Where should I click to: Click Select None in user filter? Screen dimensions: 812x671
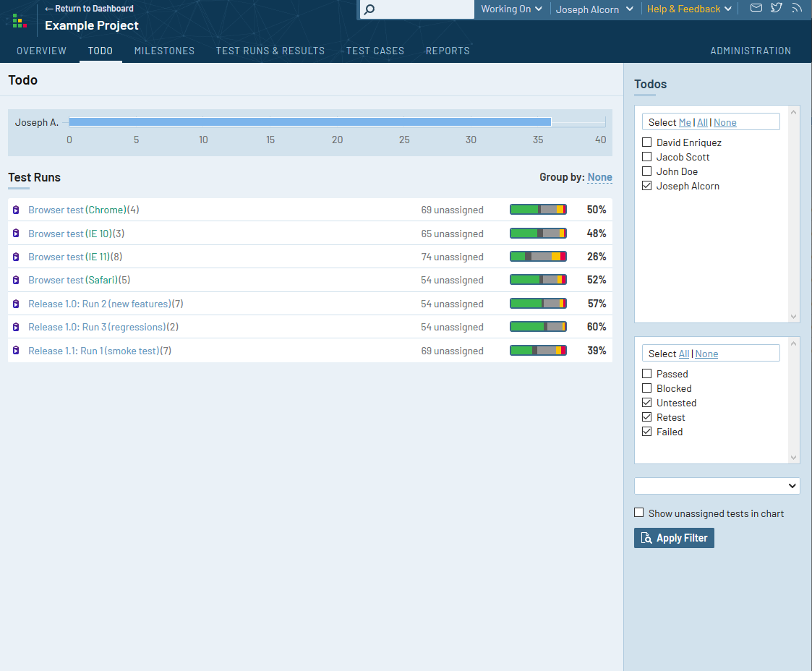[725, 122]
